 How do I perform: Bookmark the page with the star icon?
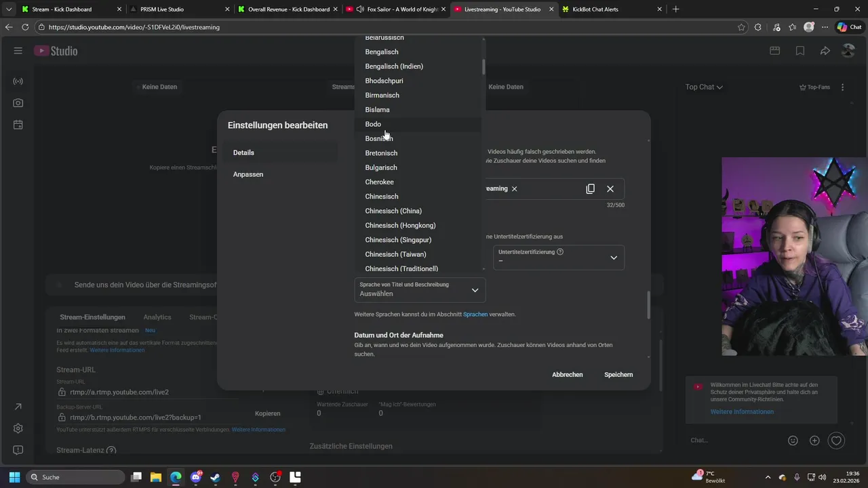point(741,27)
